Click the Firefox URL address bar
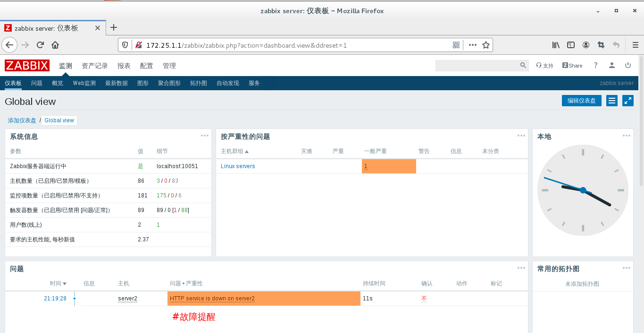Image resolution: width=644 pixels, height=333 pixels. pyautogui.click(x=297, y=45)
